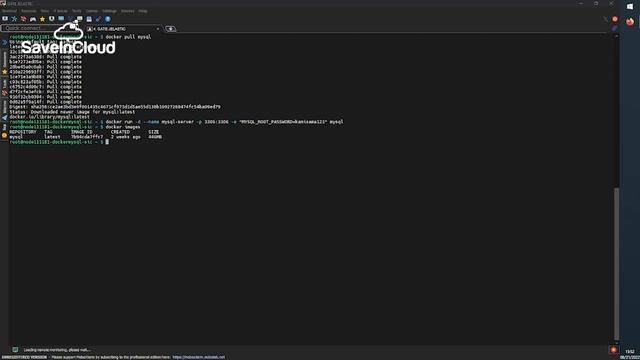Screen dimensions: 640x360
Task: Open the View menu
Action: tap(45, 11)
